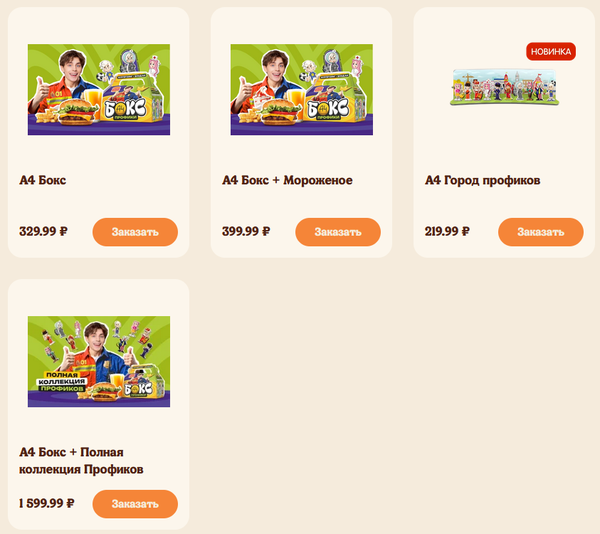Screen dimensions: 600x534
Task: Order the A4 Бокс for 329.99 ₽
Action: [135, 232]
